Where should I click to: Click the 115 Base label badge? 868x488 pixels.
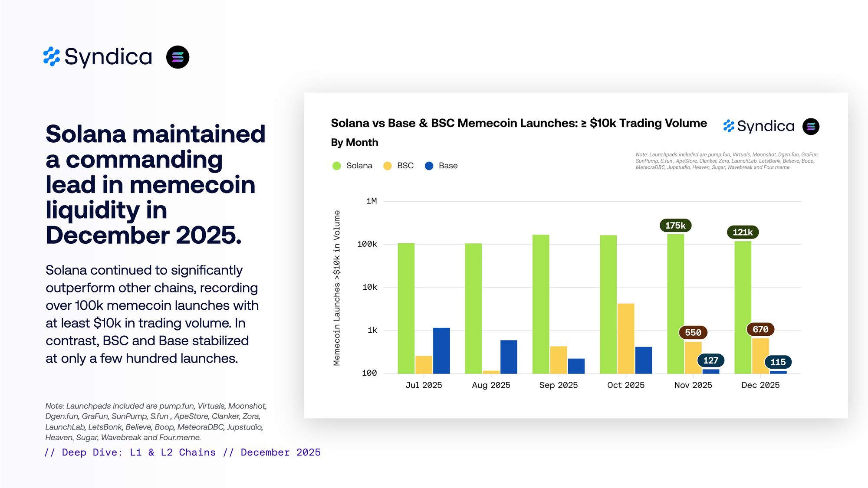(x=778, y=362)
